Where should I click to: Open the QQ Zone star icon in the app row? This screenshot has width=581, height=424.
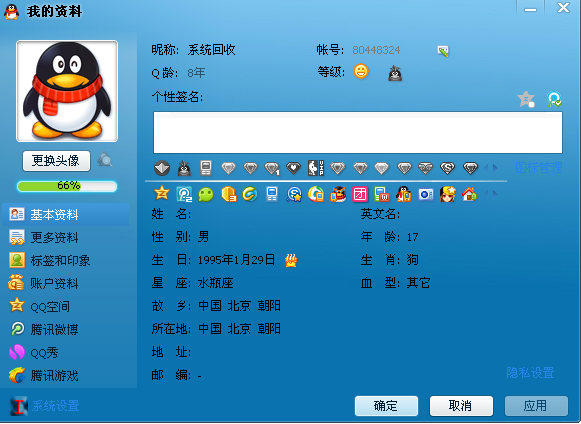coord(162,193)
